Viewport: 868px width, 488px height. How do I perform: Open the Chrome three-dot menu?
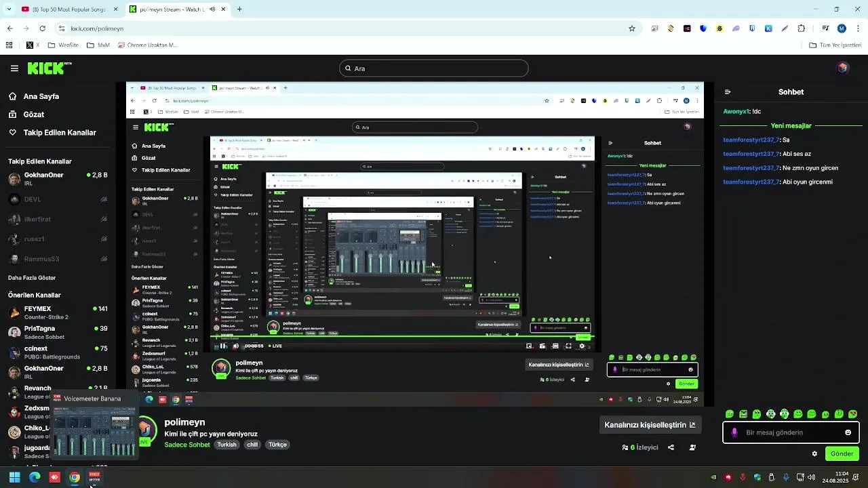pos(857,28)
